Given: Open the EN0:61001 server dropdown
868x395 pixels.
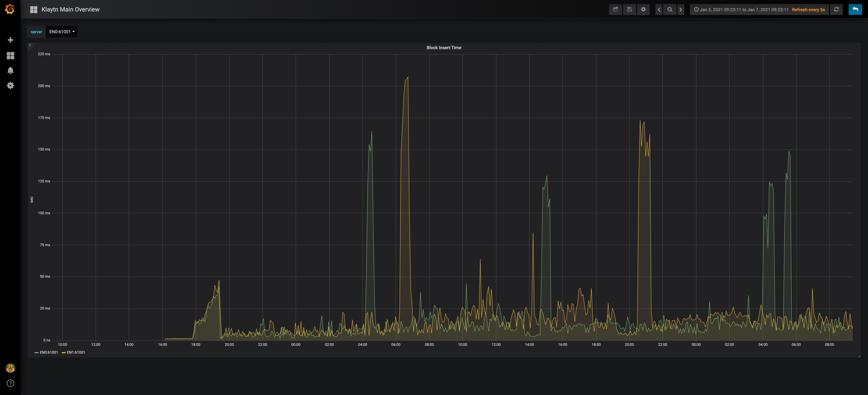Looking at the screenshot, I should coord(62,32).
